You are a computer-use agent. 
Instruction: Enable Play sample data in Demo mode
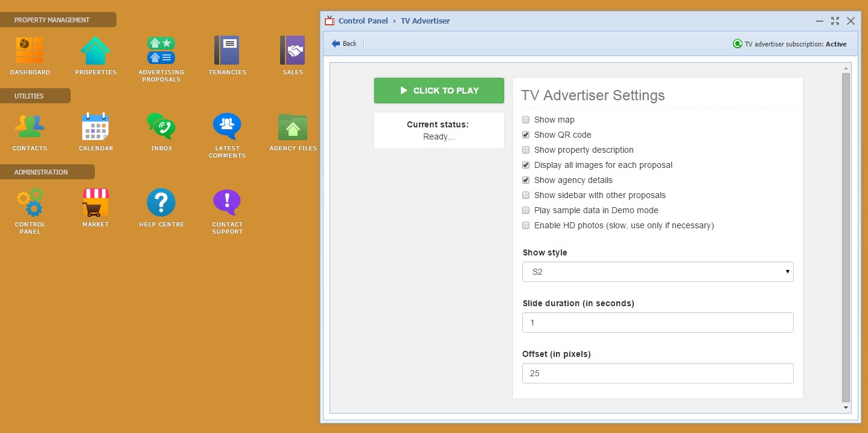[x=526, y=210]
